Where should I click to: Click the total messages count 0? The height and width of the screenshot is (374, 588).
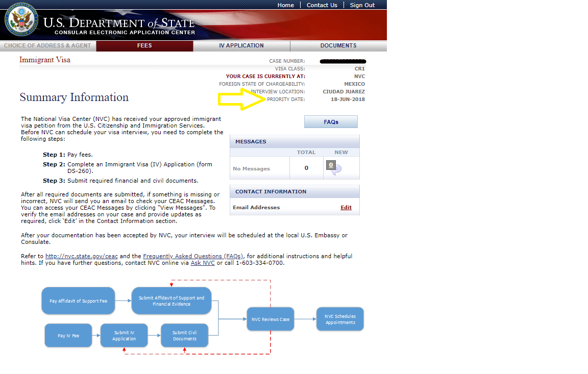306,168
